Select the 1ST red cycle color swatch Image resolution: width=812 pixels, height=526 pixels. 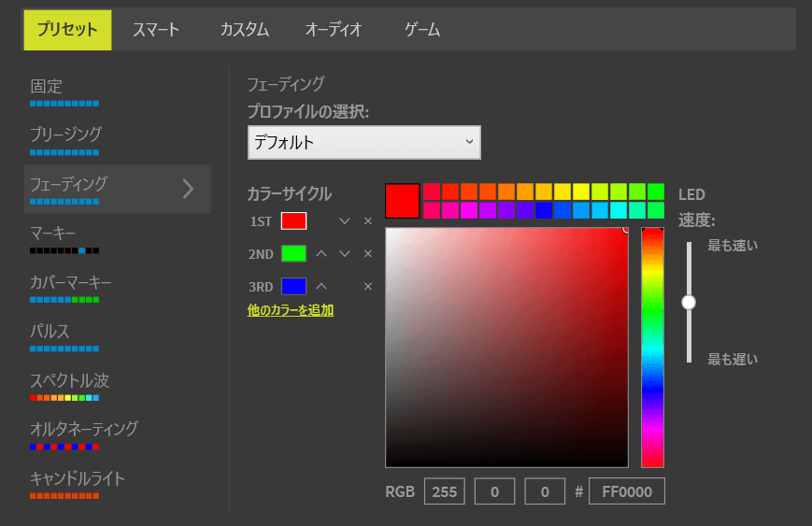(293, 221)
